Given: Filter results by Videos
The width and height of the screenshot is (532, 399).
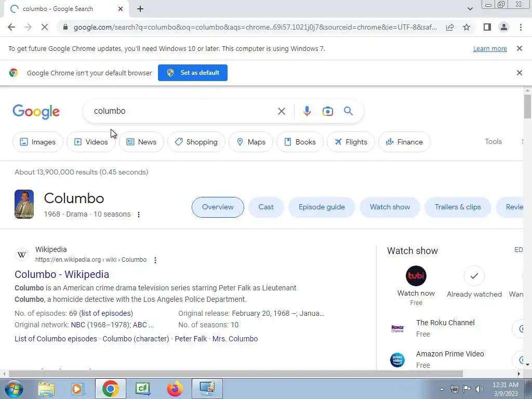Looking at the screenshot, I should [91, 142].
